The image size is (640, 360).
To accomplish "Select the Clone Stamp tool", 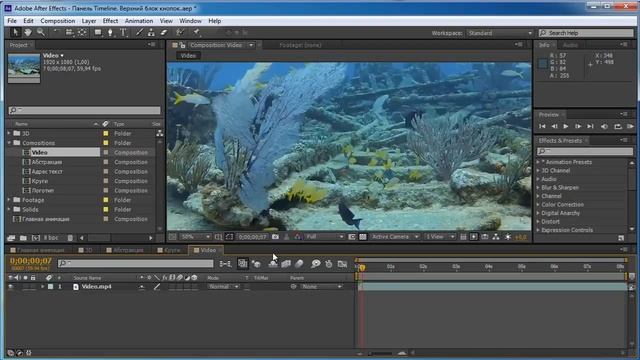I will (151, 32).
